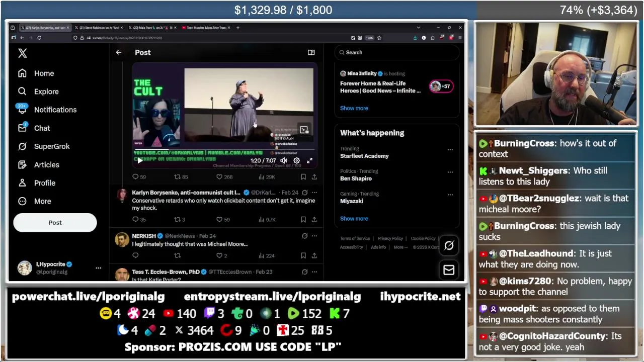Pop out video with picture-in-picture icon
This screenshot has height=362, width=644.
coord(304,130)
